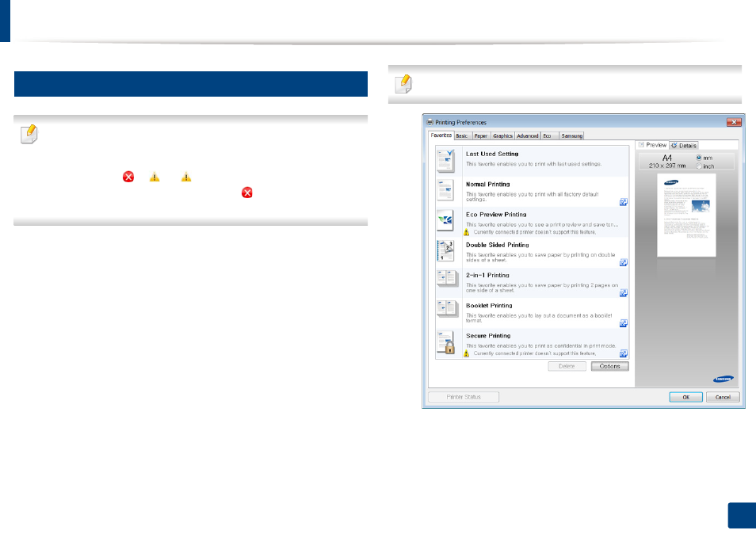
Task: Click the Delete button
Action: click(x=567, y=366)
